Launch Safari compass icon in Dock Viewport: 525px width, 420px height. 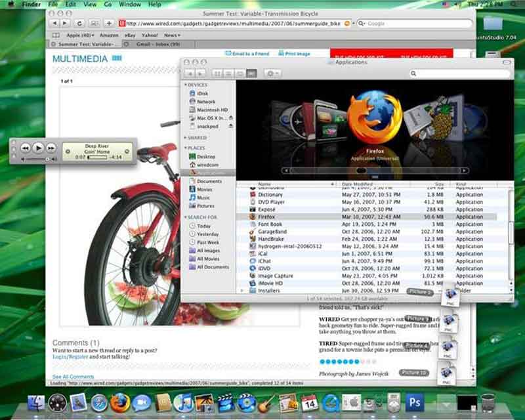99,403
